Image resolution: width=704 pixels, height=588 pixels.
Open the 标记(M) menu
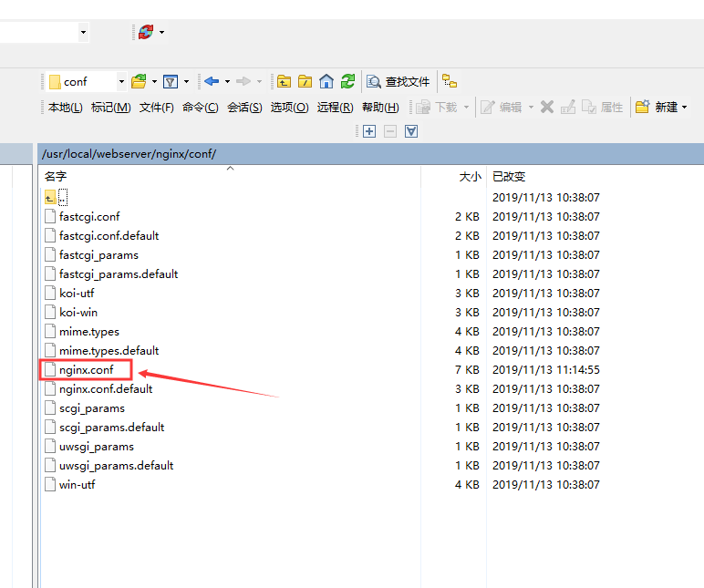(x=111, y=108)
